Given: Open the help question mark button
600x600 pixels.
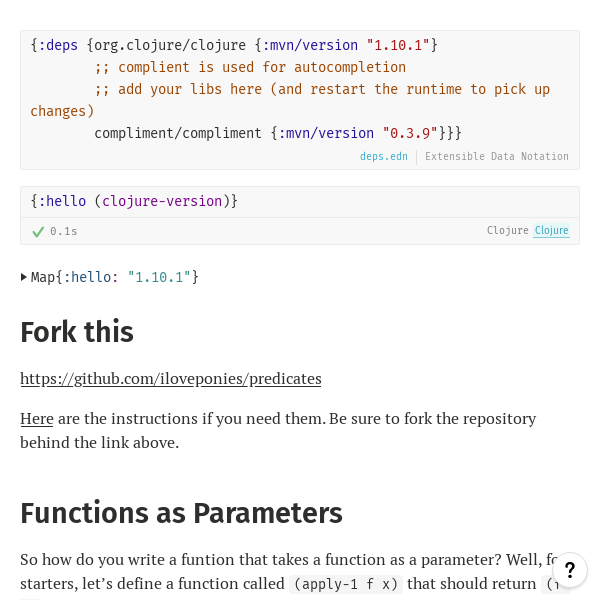Looking at the screenshot, I should click(x=569, y=570).
